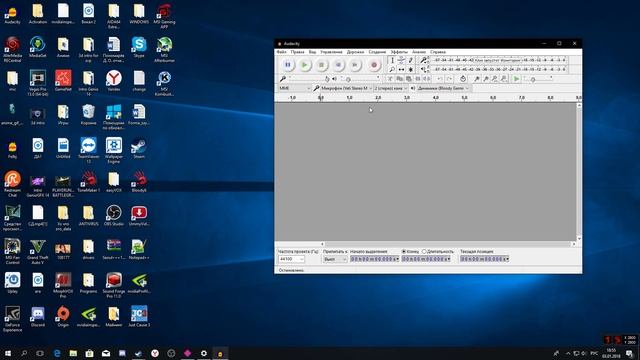Screen dimensions: 640x360
Task: Open audio position time format arrow
Action: 507,259
